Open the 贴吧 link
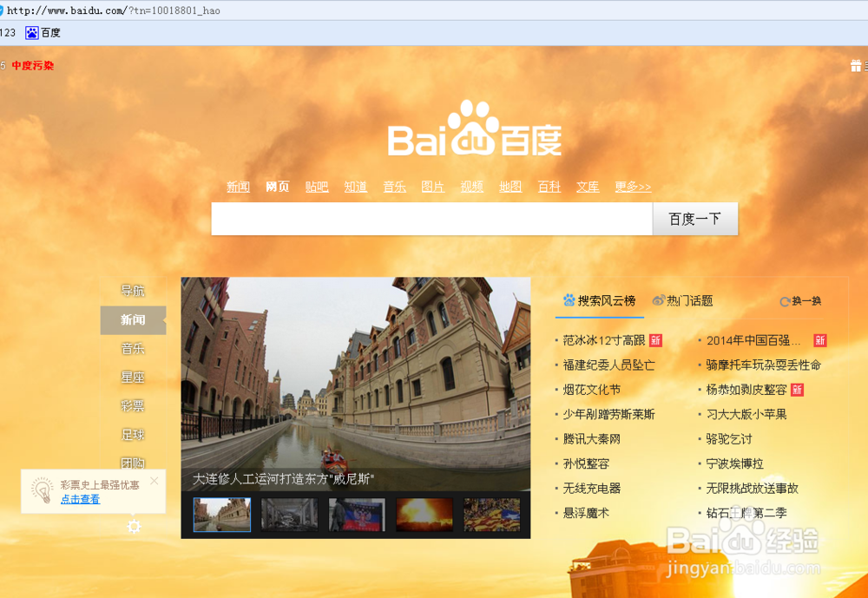The width and height of the screenshot is (868, 598). 317,187
